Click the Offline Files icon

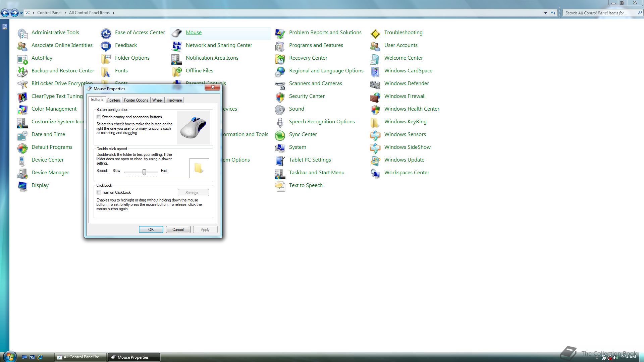pos(177,71)
